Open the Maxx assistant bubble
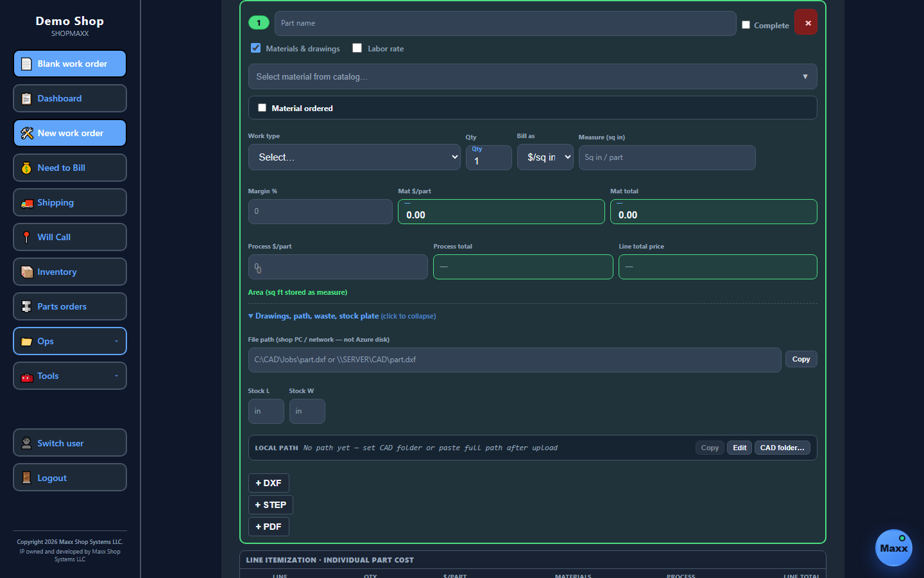924x578 pixels. click(893, 548)
